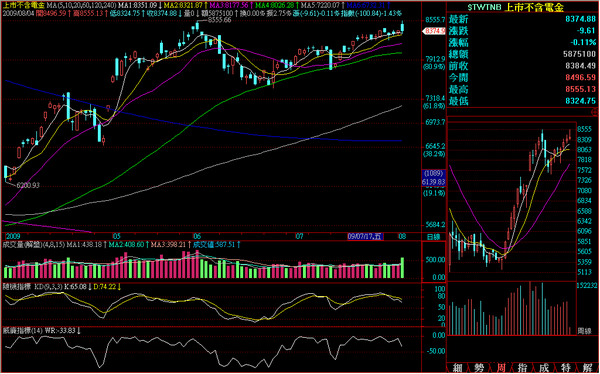
Task: Click the current price marker on the price axis
Action: (434, 31)
